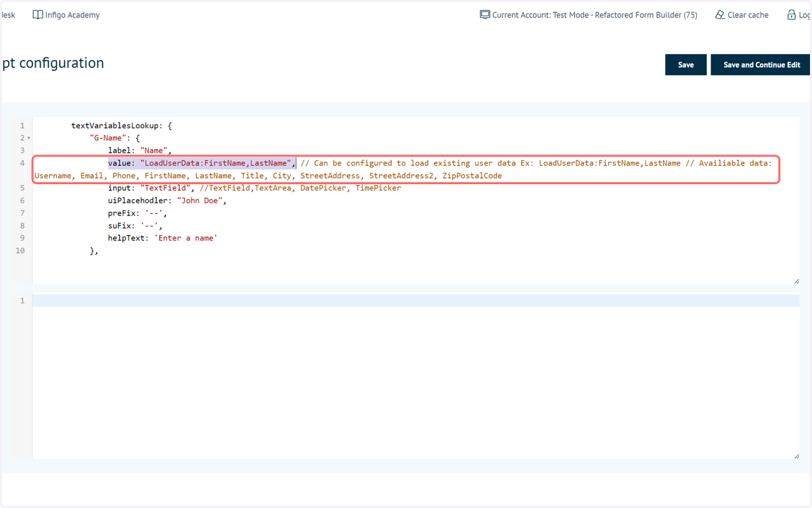812x508 pixels.
Task: Open the Current Account Test Mode link
Action: [x=589, y=15]
